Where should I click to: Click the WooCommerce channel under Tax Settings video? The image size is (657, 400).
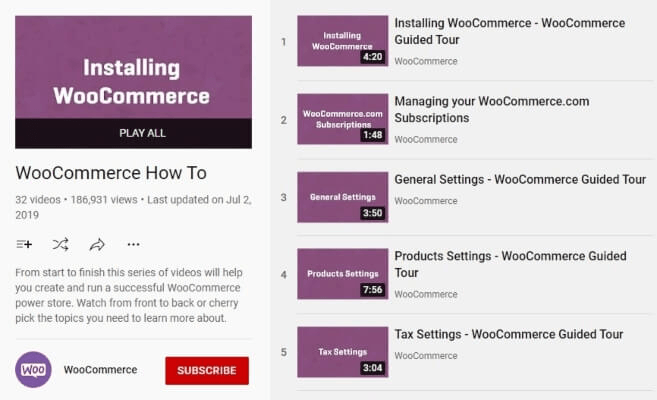pyautogui.click(x=426, y=356)
